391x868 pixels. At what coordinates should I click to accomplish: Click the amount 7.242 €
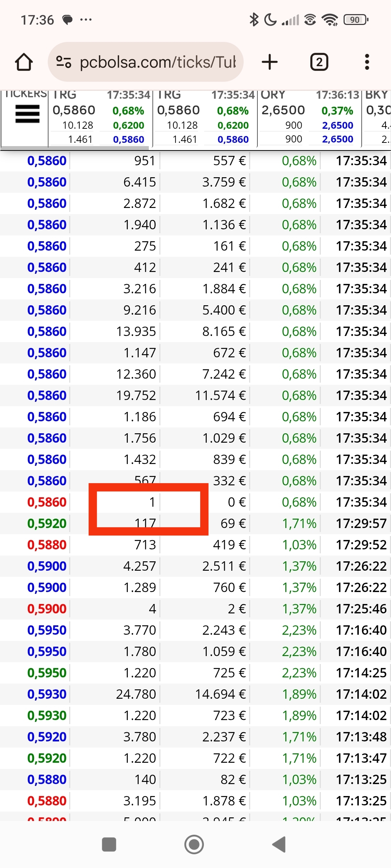tap(224, 374)
